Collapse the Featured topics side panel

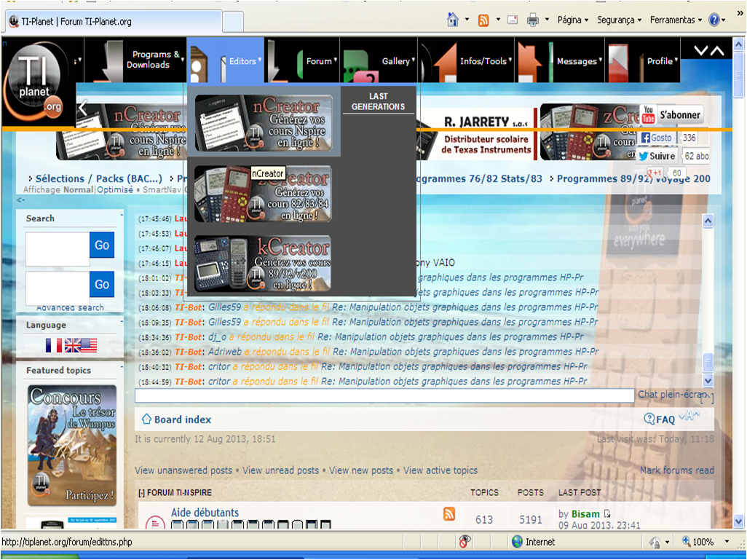click(x=122, y=367)
